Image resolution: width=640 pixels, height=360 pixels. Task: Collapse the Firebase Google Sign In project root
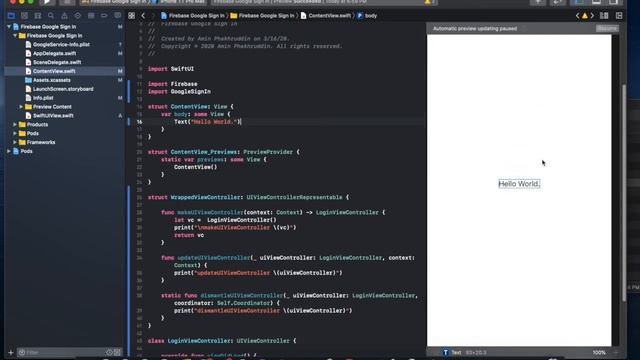tap(9, 27)
